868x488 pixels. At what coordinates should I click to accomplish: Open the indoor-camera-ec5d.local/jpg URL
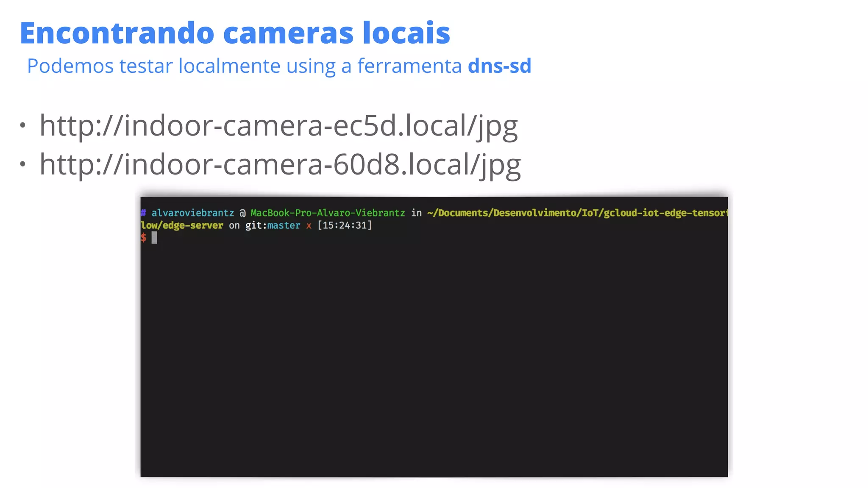278,127
